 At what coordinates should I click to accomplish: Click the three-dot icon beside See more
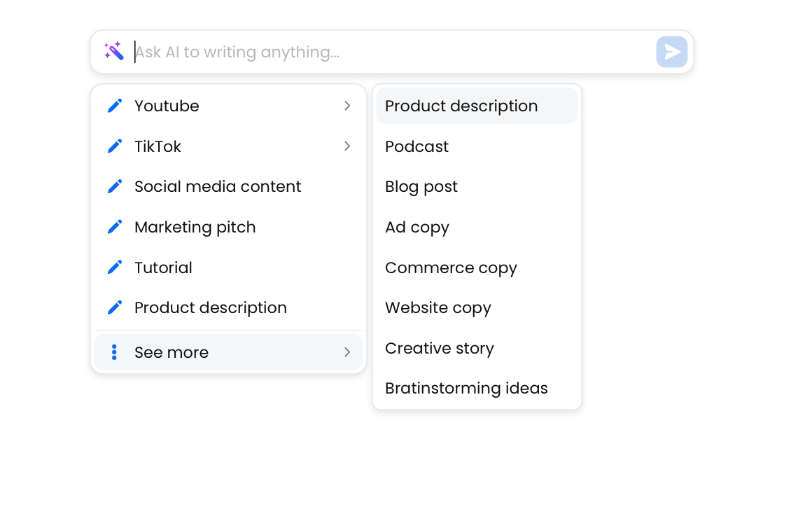tap(115, 352)
